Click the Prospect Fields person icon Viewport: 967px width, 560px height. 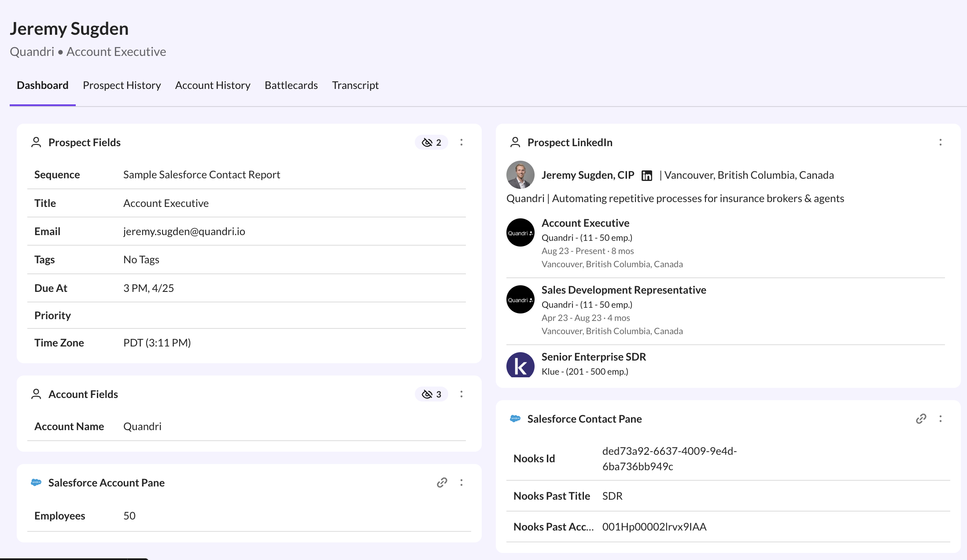click(36, 143)
